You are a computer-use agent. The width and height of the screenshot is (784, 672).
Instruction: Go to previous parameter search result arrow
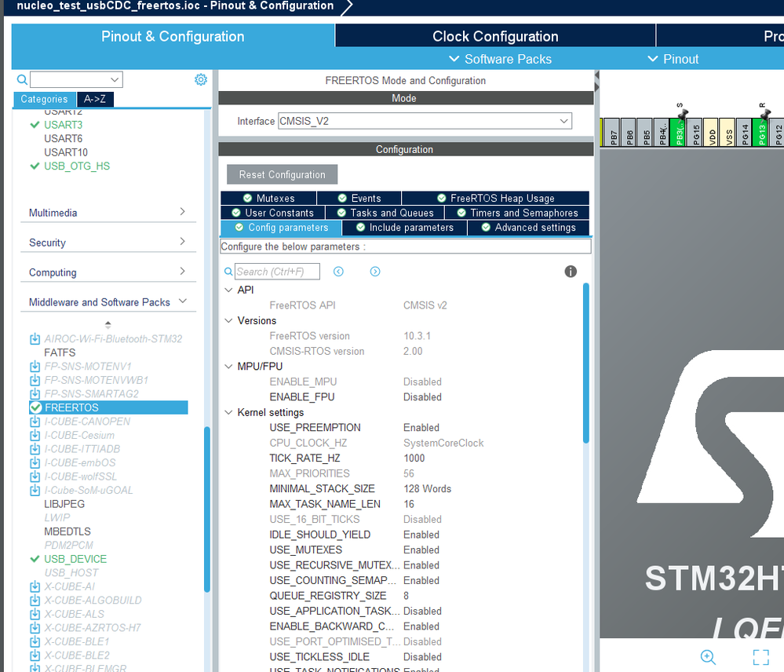click(338, 272)
